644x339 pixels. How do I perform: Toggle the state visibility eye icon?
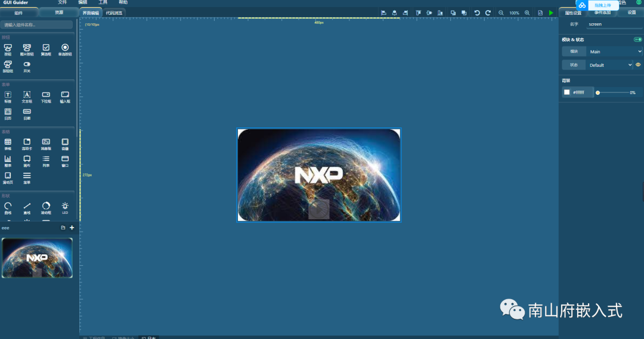[638, 65]
